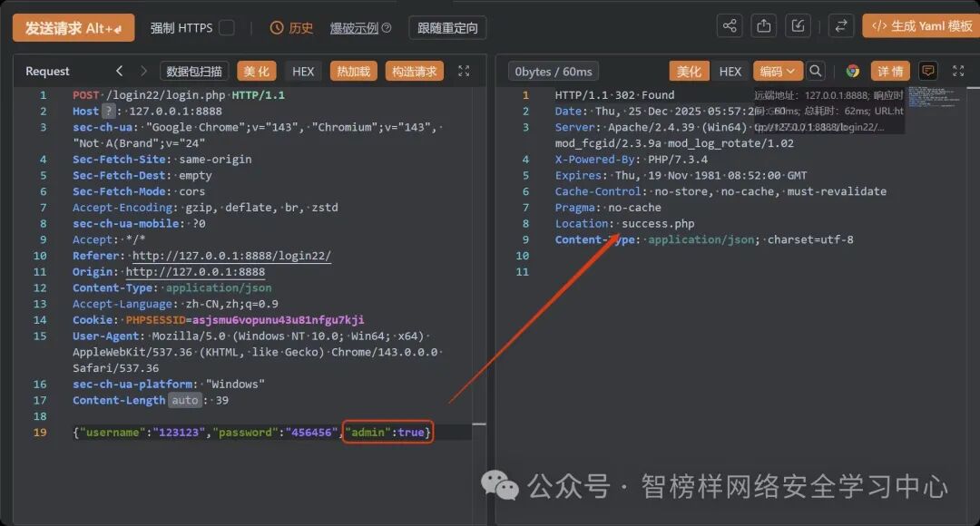Go to next request with right chevron
980x526 pixels.
[143, 71]
